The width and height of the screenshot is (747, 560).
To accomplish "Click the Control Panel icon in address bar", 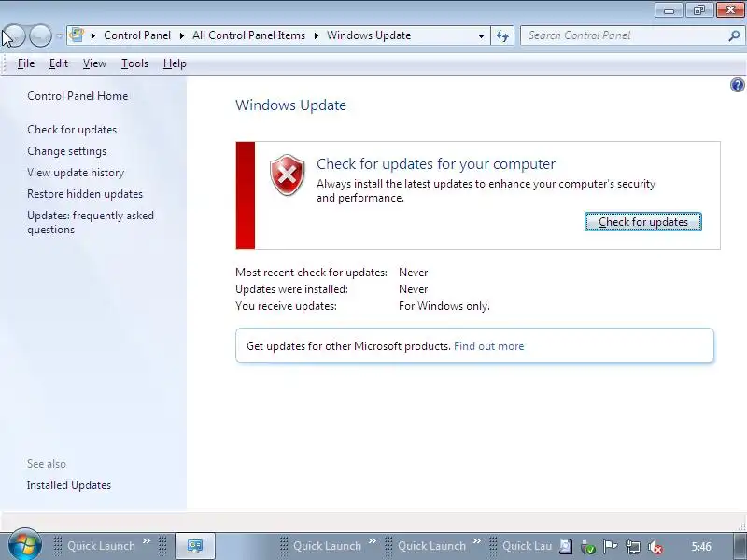I will 78,35.
